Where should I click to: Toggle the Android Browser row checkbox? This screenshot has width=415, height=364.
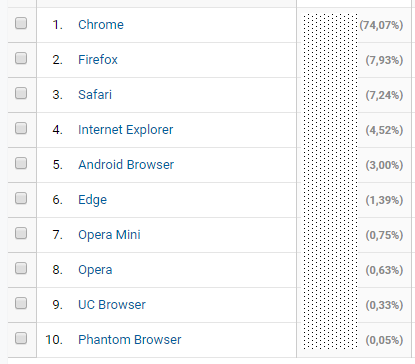pyautogui.click(x=21, y=163)
